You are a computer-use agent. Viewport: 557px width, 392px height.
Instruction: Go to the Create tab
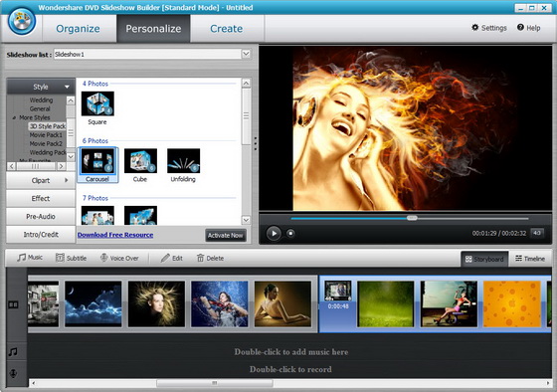point(227,29)
